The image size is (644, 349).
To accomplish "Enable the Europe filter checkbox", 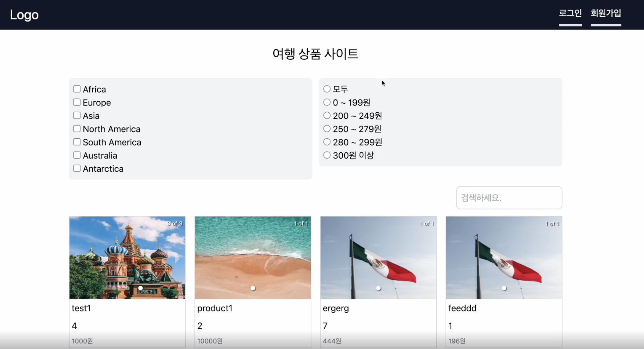I will (x=77, y=102).
